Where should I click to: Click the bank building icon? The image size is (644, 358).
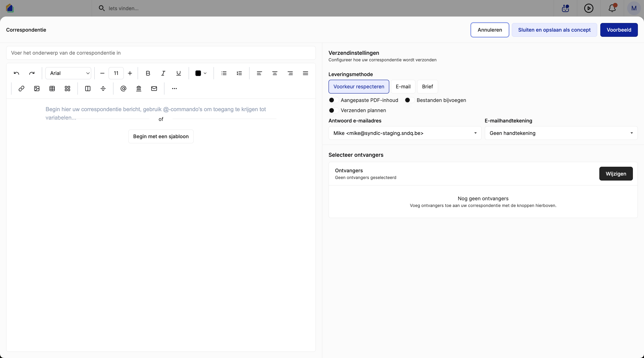139,89
